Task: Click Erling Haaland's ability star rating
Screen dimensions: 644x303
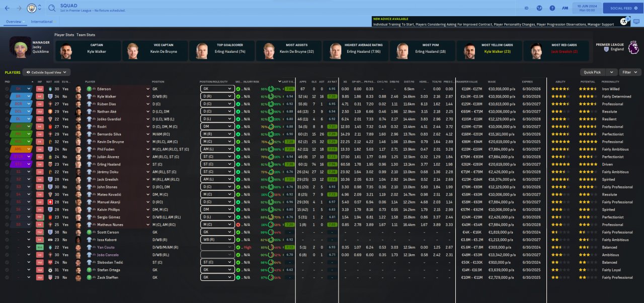Action: (x=560, y=164)
